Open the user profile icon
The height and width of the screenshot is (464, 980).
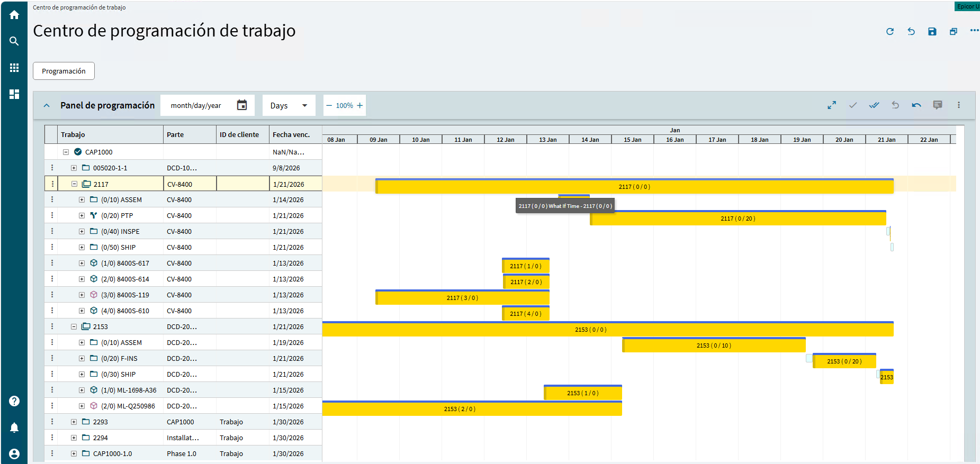[x=14, y=454]
